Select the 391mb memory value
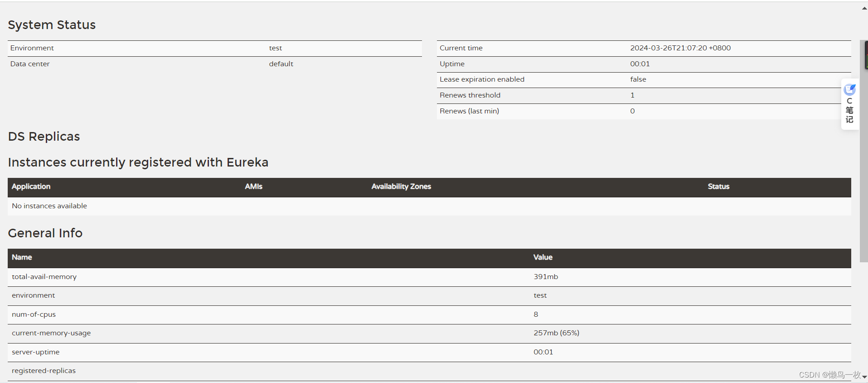This screenshot has width=868, height=383. (x=546, y=277)
